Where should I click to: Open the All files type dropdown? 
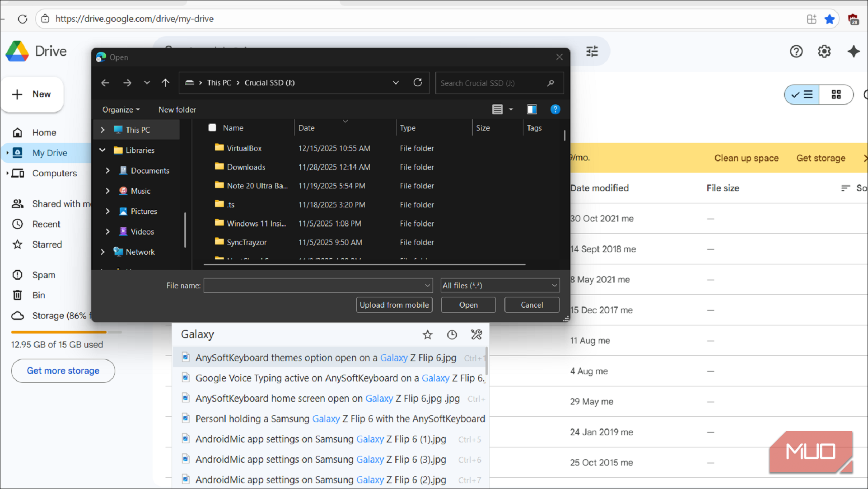pyautogui.click(x=500, y=285)
